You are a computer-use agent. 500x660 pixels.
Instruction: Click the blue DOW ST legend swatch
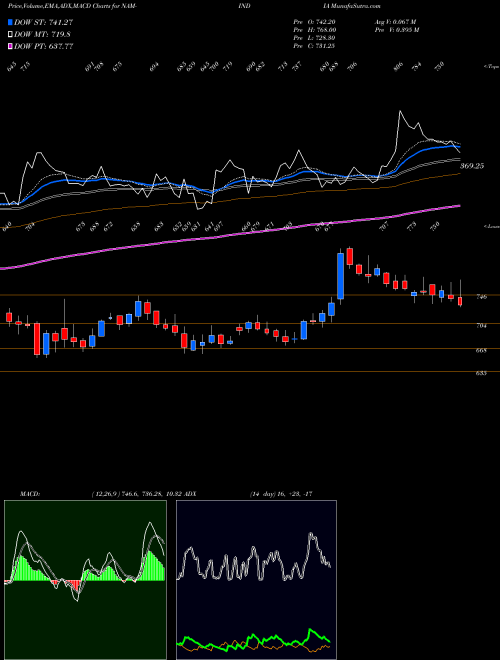coord(11,22)
